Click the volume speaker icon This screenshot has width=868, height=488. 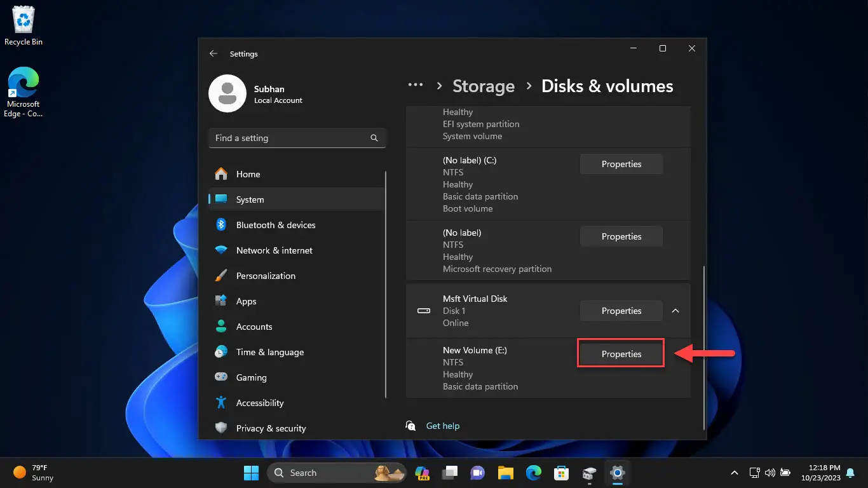click(770, 473)
